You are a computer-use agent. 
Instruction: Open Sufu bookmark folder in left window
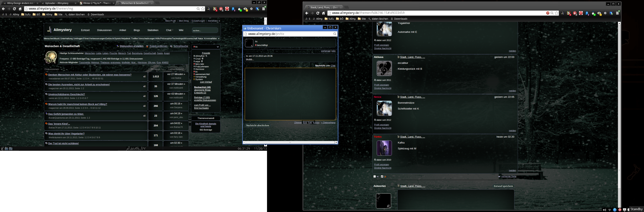click(26, 15)
